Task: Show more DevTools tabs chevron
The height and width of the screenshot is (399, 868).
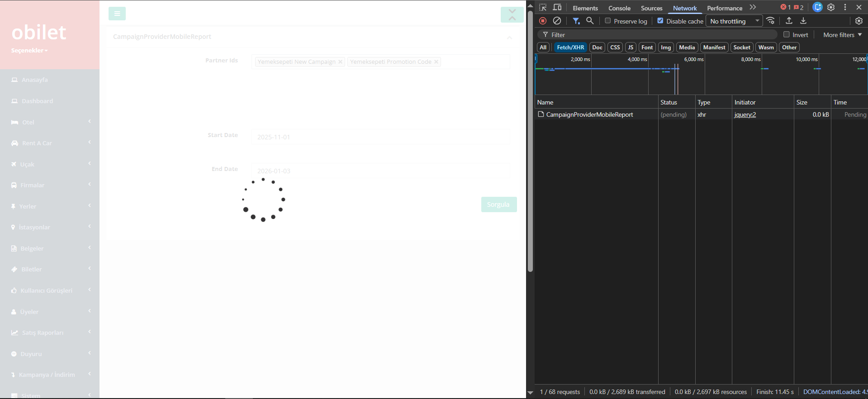Action: click(753, 7)
